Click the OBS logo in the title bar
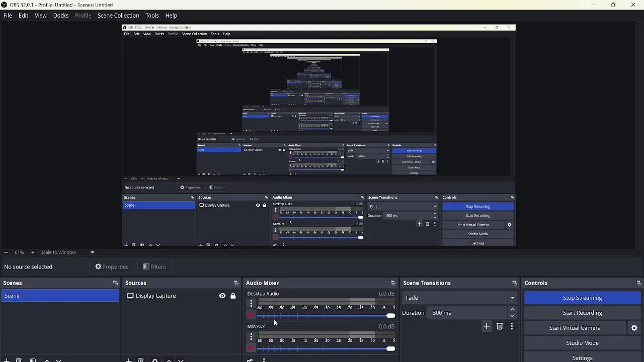Image resolution: width=644 pixels, height=362 pixels. (x=4, y=5)
